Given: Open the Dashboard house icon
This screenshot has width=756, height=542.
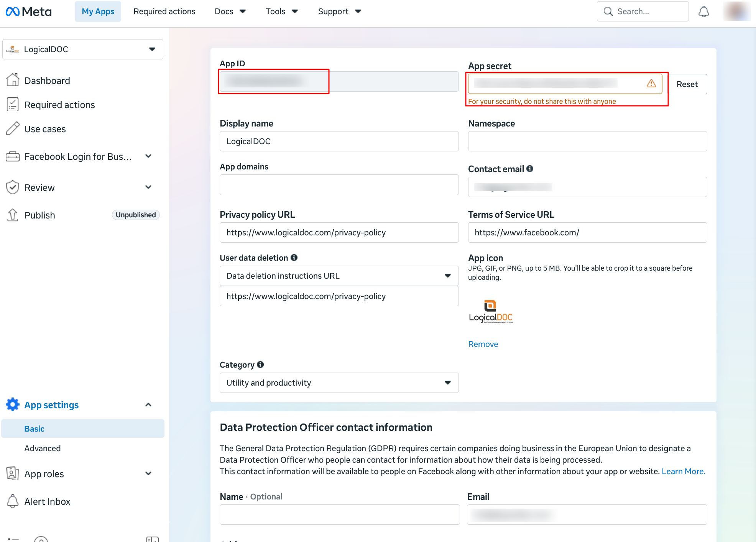Looking at the screenshot, I should click(x=13, y=80).
